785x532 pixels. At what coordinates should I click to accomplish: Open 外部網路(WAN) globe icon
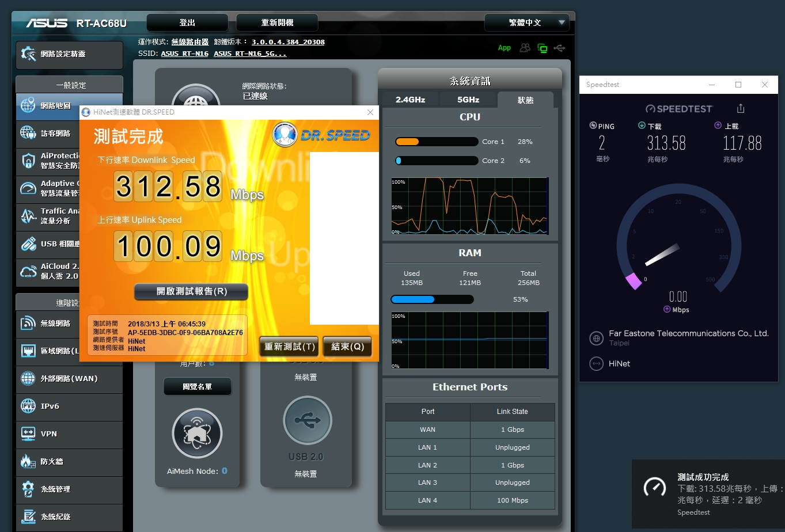[x=28, y=378]
